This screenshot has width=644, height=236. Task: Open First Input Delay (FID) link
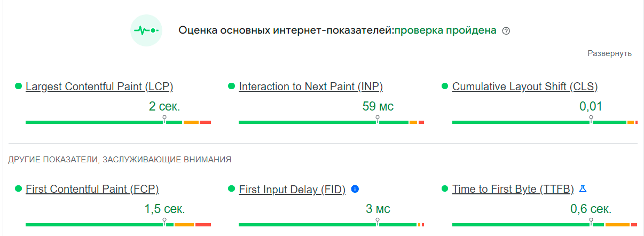point(292,189)
